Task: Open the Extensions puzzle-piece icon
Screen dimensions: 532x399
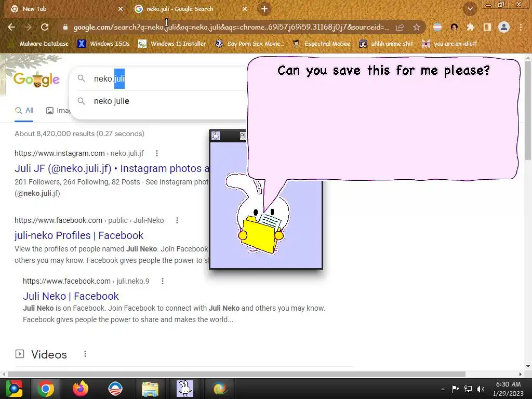Action: click(x=470, y=27)
